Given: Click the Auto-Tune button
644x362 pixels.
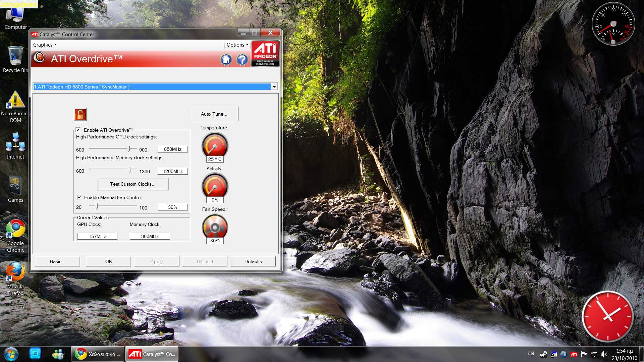Looking at the screenshot, I should [x=214, y=114].
